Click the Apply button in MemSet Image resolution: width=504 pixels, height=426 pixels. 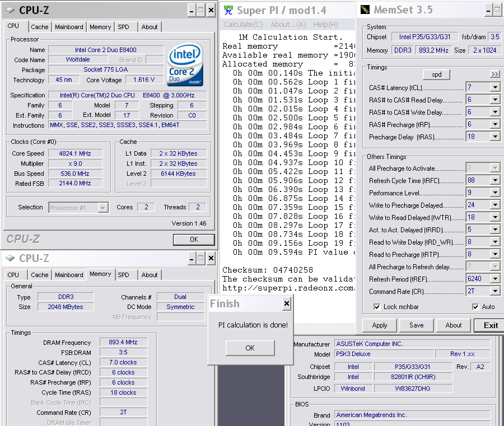click(380, 325)
